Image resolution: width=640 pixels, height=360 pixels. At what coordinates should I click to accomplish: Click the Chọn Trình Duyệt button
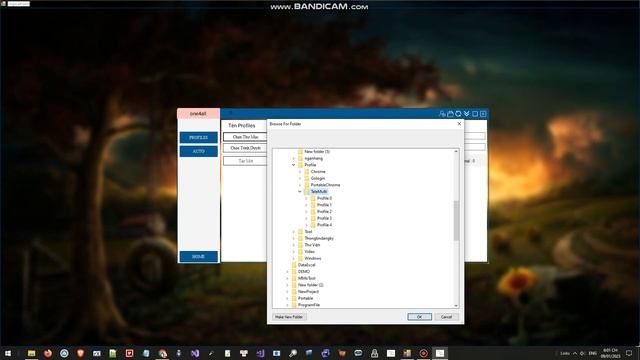(245, 148)
